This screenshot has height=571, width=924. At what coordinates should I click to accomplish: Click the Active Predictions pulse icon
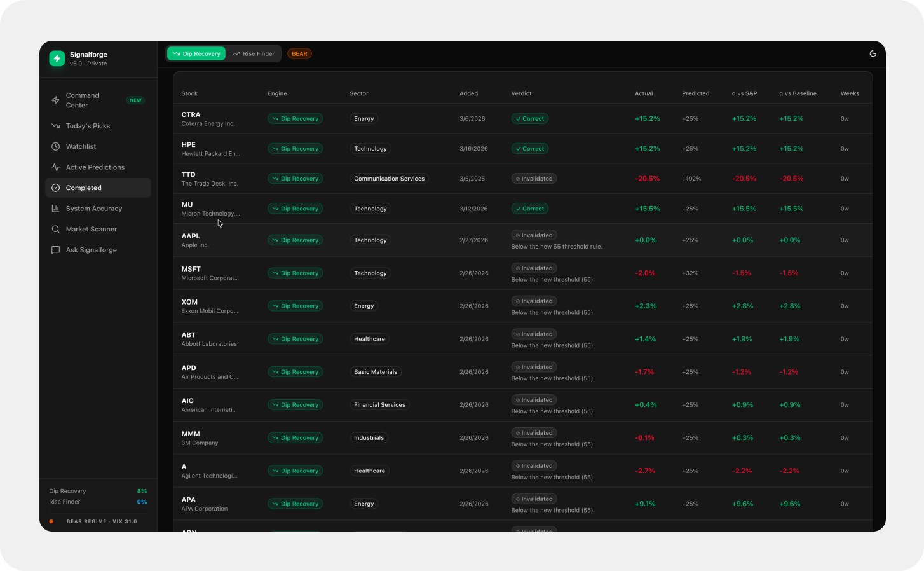tap(55, 167)
